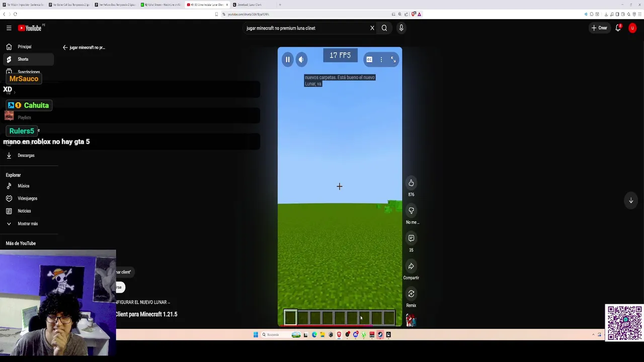Switch to the Kick stream tab

click(161, 5)
